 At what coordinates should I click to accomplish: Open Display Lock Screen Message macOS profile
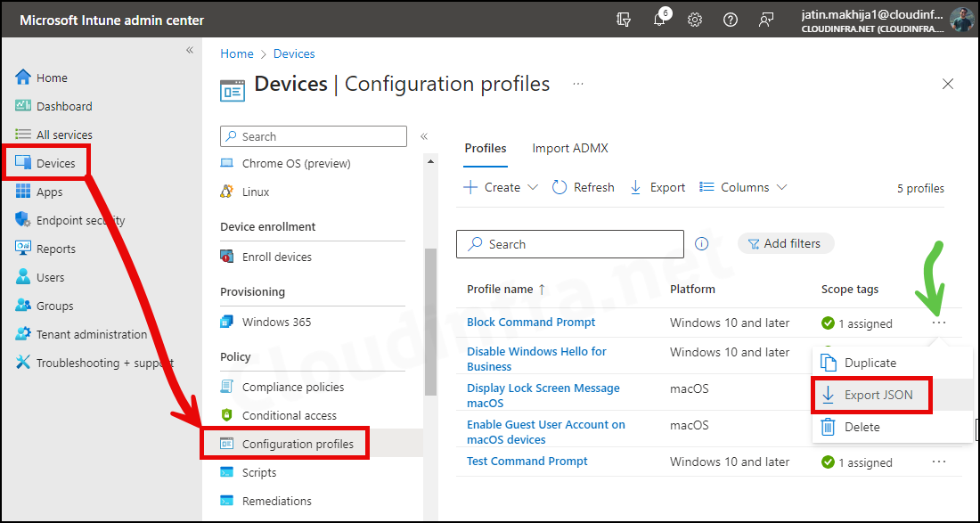click(543, 396)
